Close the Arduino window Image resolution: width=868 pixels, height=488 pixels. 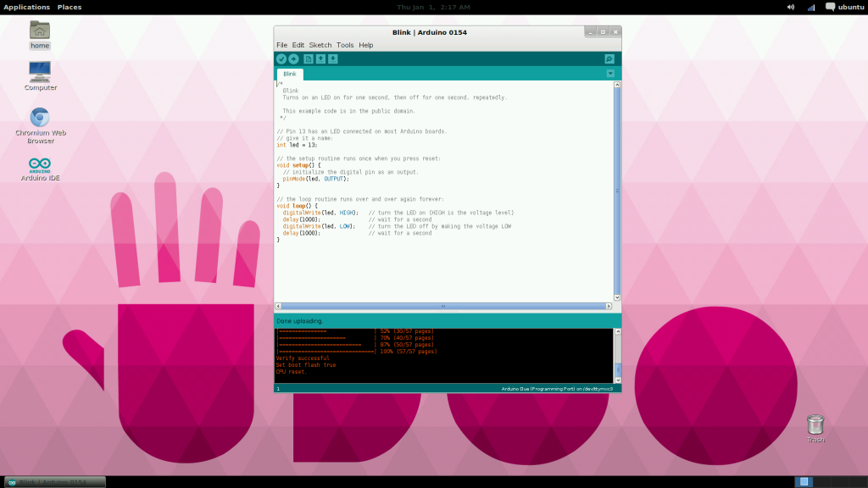click(615, 32)
